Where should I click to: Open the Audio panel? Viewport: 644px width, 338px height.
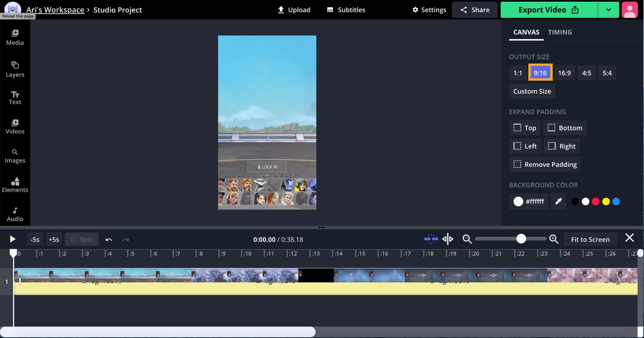point(15,214)
